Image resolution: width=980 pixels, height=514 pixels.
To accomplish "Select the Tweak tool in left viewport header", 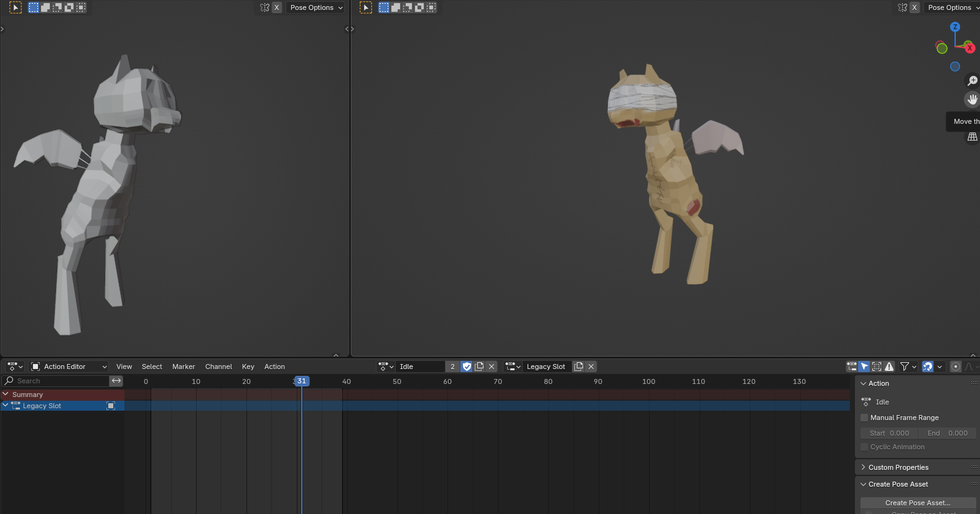I will [16, 7].
